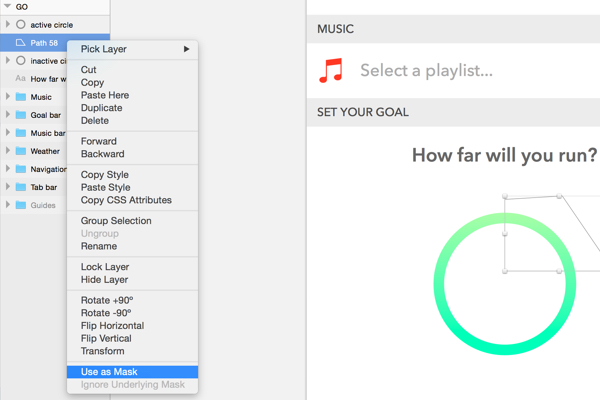Choose Rotate +90° menu item
This screenshot has height=400, width=600.
click(132, 300)
